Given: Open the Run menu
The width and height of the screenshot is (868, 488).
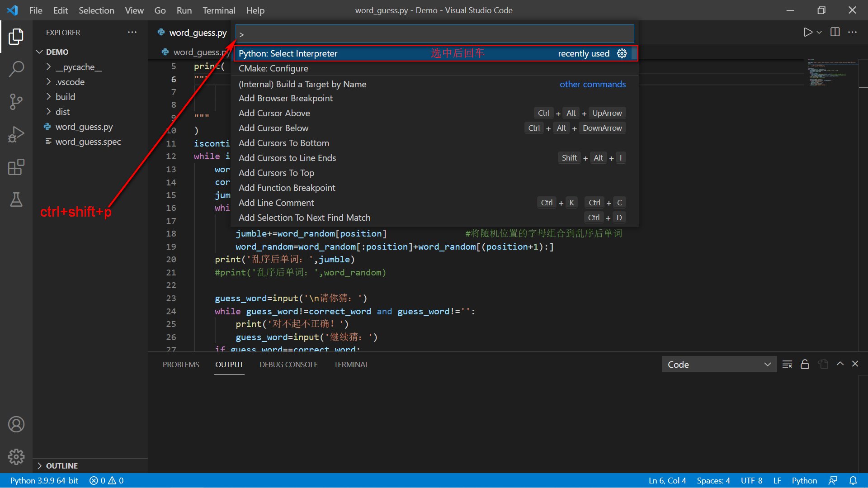Looking at the screenshot, I should pos(184,10).
